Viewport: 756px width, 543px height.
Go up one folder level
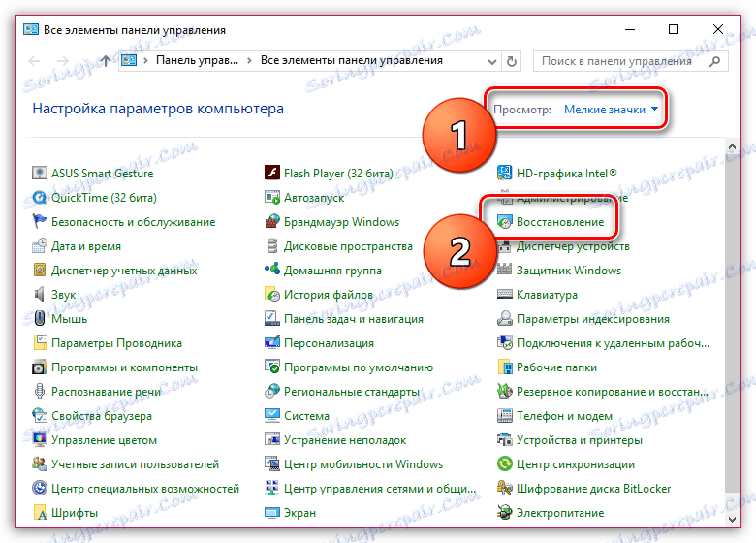105,61
